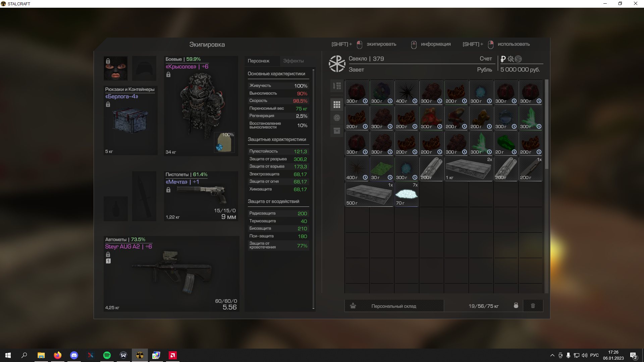The image size is (644, 362).
Task: Toggle lock on Крысолов armor
Action: [x=168, y=74]
